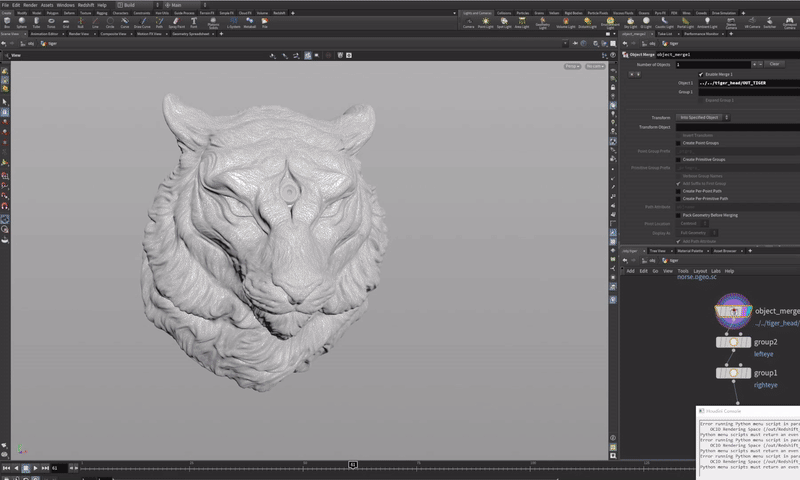Open the Display As Full Geometry dropdown
Viewport: 800px width, 480px height.
[697, 233]
